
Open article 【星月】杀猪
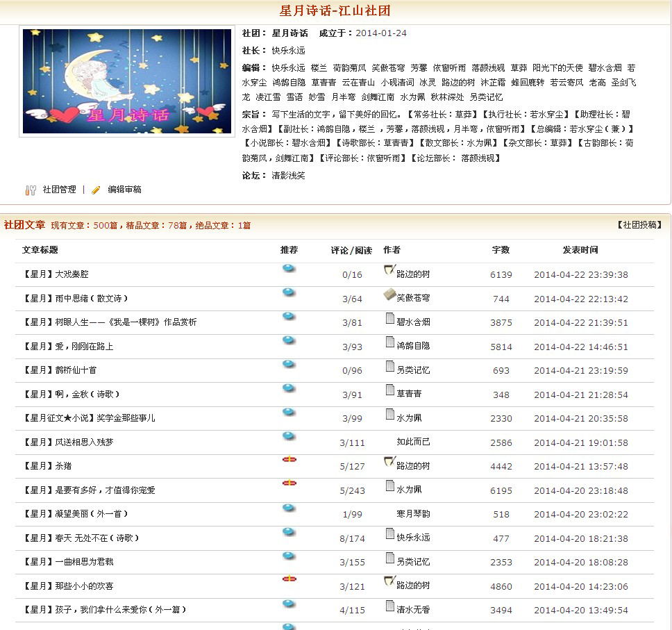(x=47, y=466)
